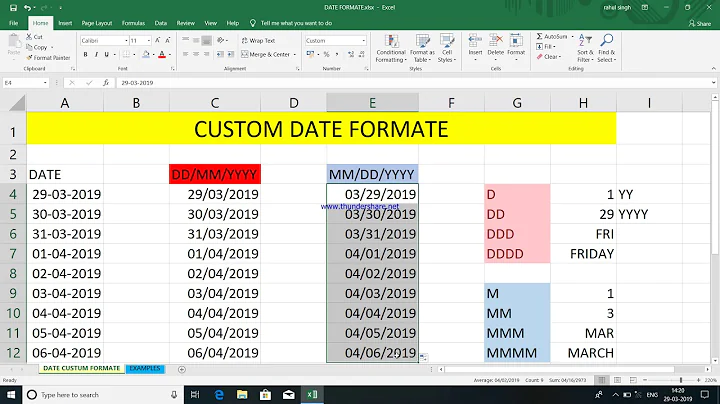This screenshot has width=720, height=404.
Task: Click Increase Decimal
Action: (351, 54)
